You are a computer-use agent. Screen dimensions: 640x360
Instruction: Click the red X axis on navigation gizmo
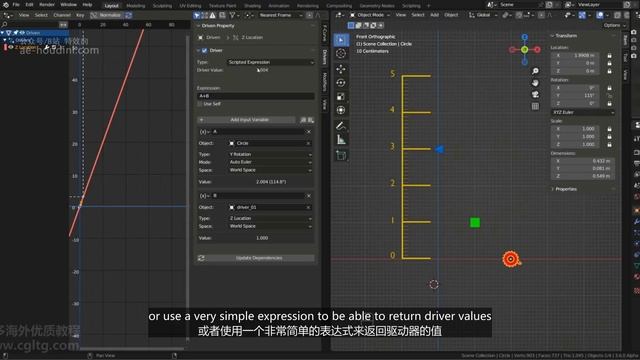click(537, 50)
